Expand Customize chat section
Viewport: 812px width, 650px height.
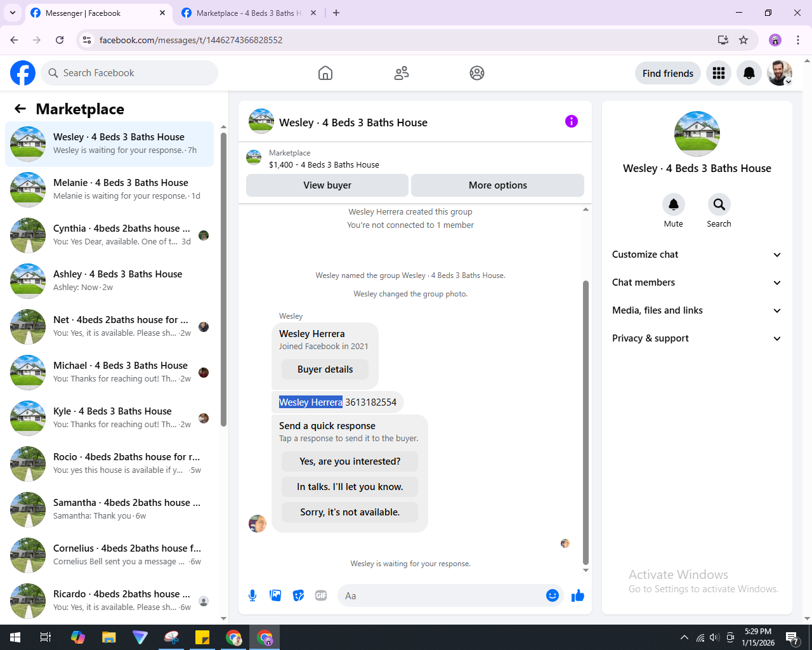click(x=697, y=255)
